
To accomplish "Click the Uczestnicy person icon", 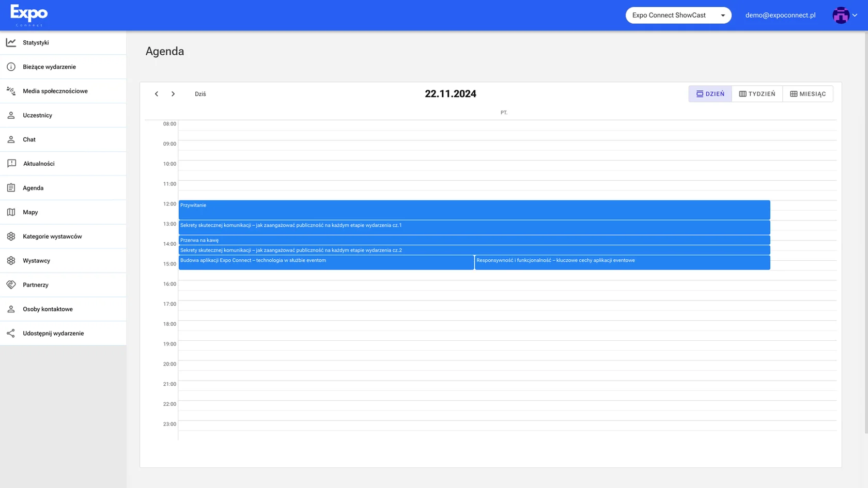I will [11, 115].
